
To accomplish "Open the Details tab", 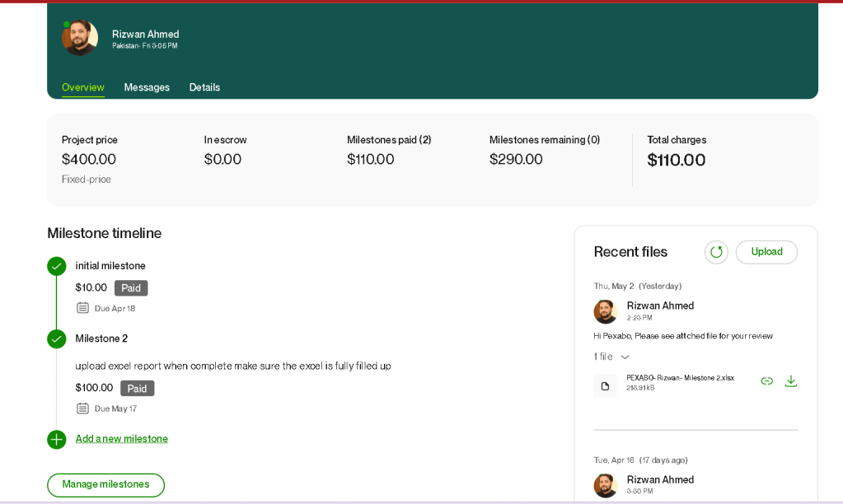I will [x=204, y=87].
